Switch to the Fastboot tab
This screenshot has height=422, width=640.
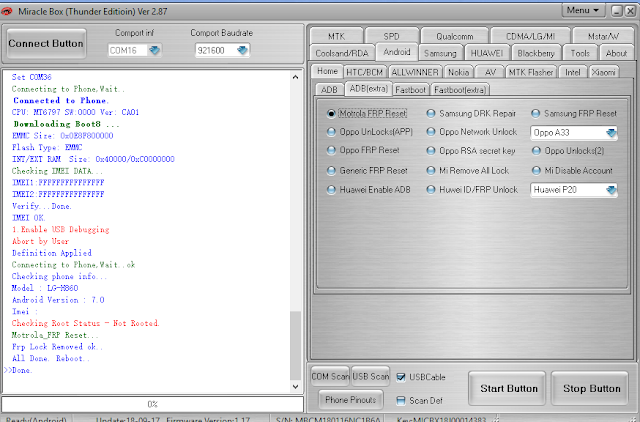(x=410, y=90)
